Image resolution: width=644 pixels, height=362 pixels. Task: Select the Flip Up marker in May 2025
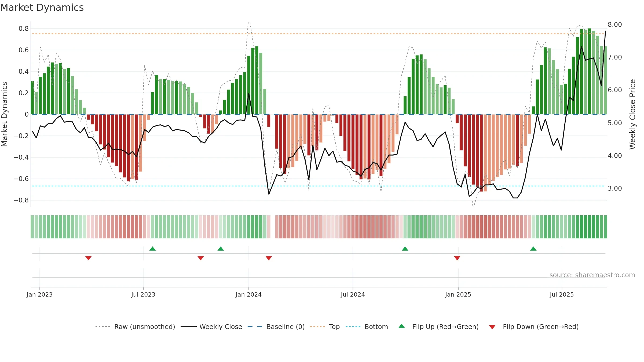tap(533, 249)
